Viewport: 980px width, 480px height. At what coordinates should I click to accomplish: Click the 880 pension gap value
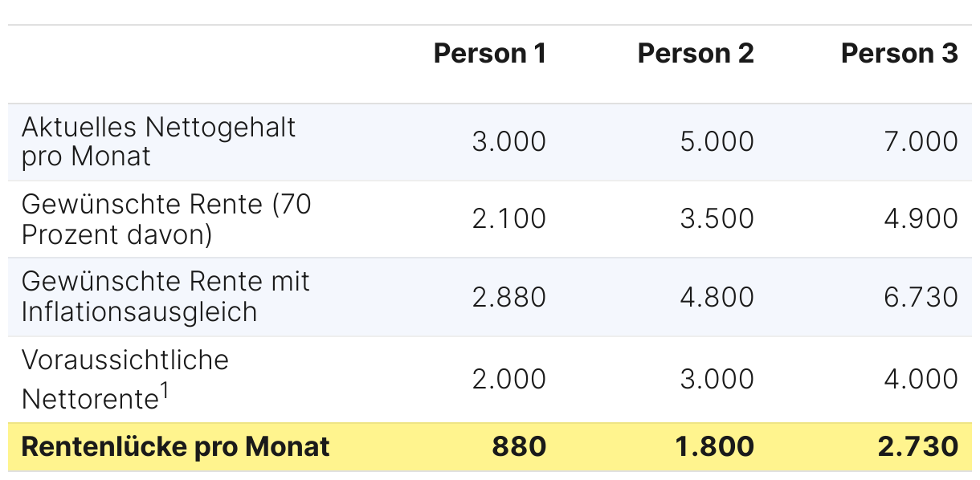point(519,447)
